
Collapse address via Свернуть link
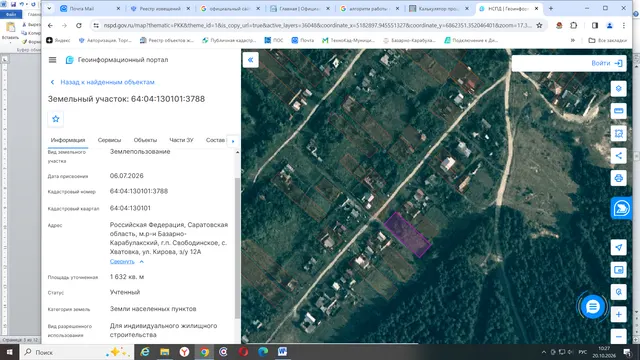[x=122, y=261]
